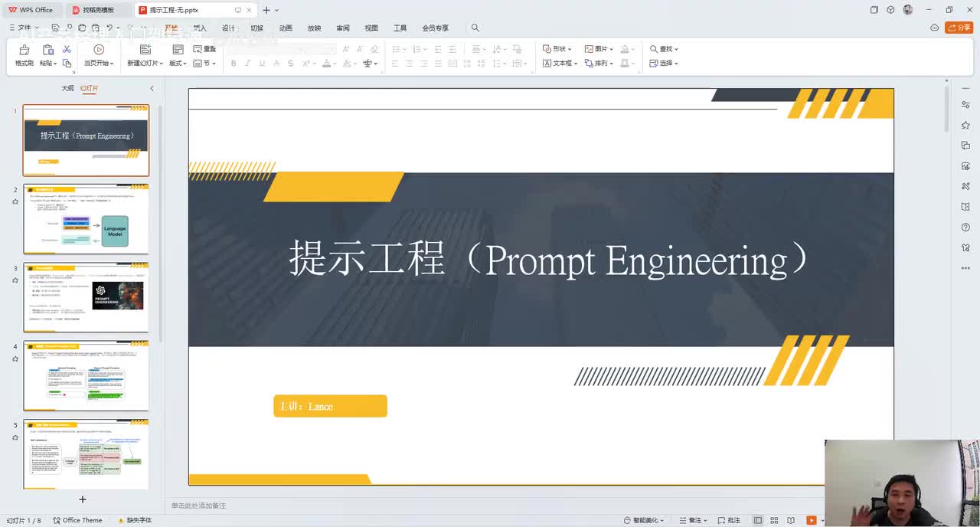
Task: Click the WPS Office home tab
Action: click(x=31, y=10)
